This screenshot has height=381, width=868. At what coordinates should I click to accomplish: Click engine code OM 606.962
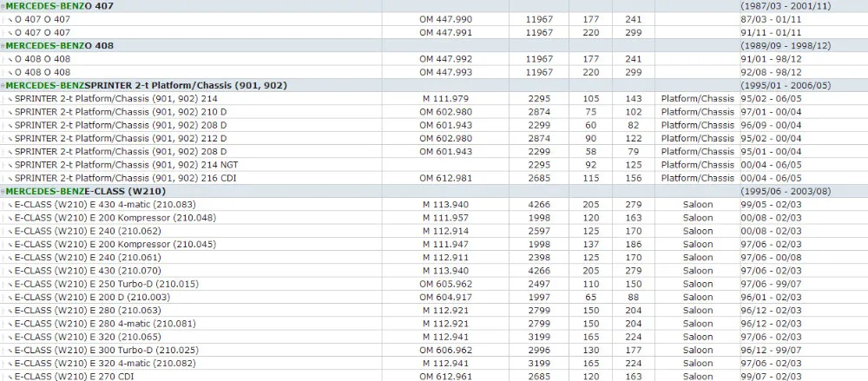[445, 351]
